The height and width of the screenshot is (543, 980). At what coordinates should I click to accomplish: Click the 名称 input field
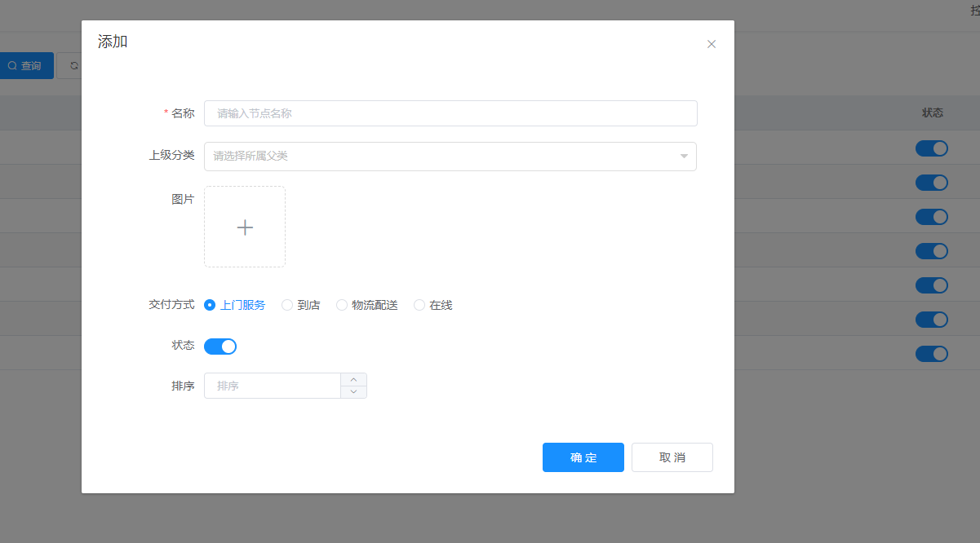[450, 113]
